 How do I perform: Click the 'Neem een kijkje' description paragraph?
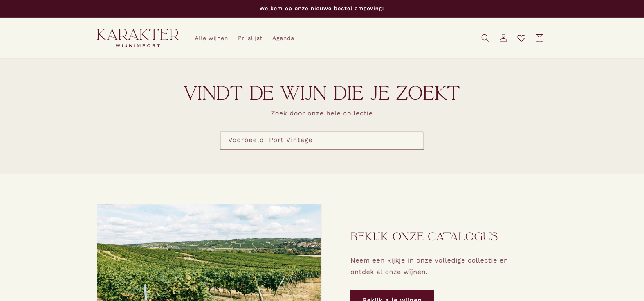[429, 266]
